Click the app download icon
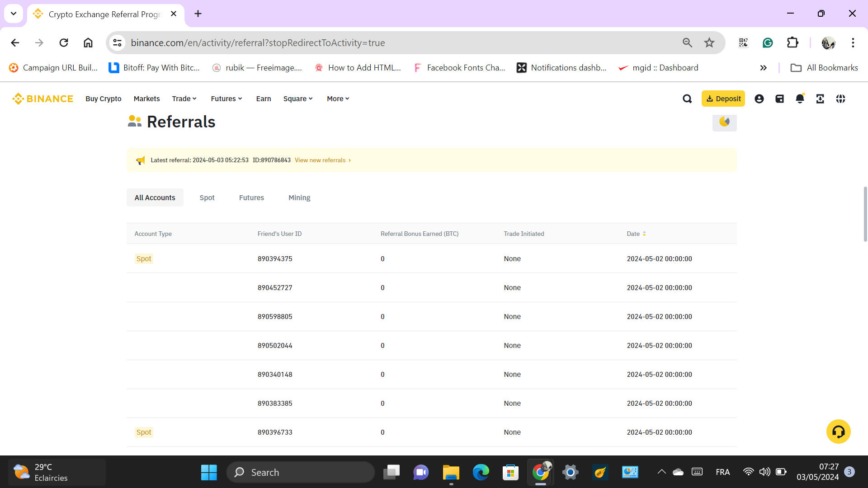The image size is (868, 488). click(x=820, y=99)
